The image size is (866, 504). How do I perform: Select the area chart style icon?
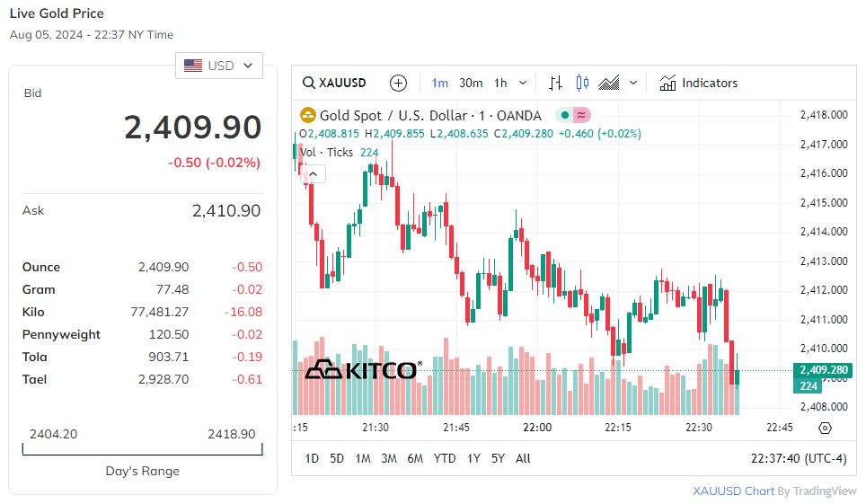pyautogui.click(x=609, y=83)
